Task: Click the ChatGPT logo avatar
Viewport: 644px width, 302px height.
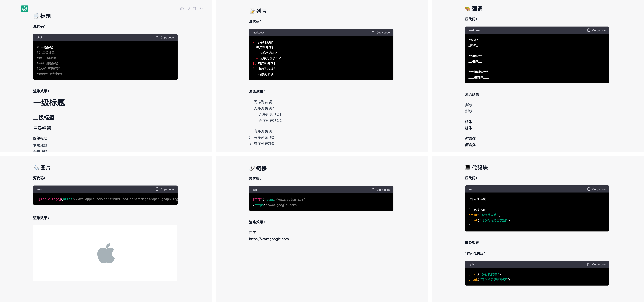Action: tap(25, 9)
